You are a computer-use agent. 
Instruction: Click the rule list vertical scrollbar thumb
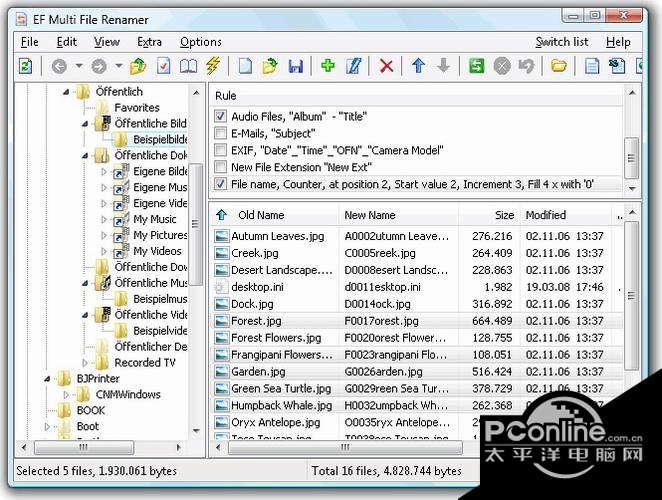tap(631, 158)
